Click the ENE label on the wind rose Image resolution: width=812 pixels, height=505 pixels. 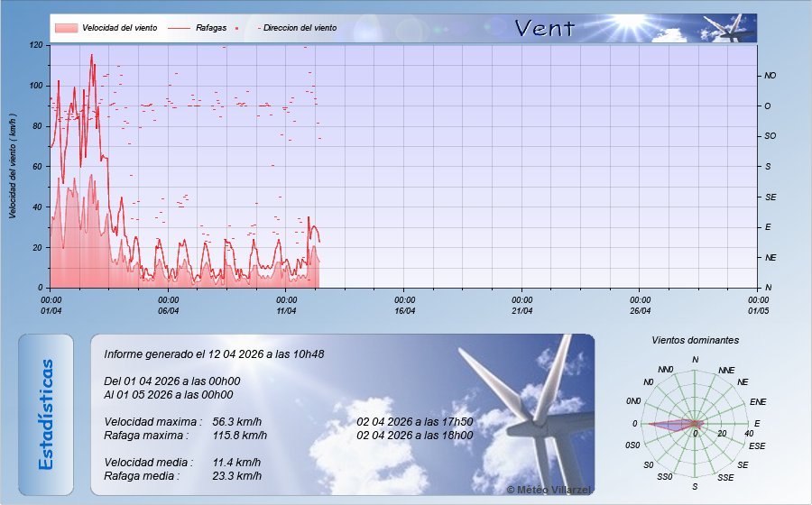(758, 401)
